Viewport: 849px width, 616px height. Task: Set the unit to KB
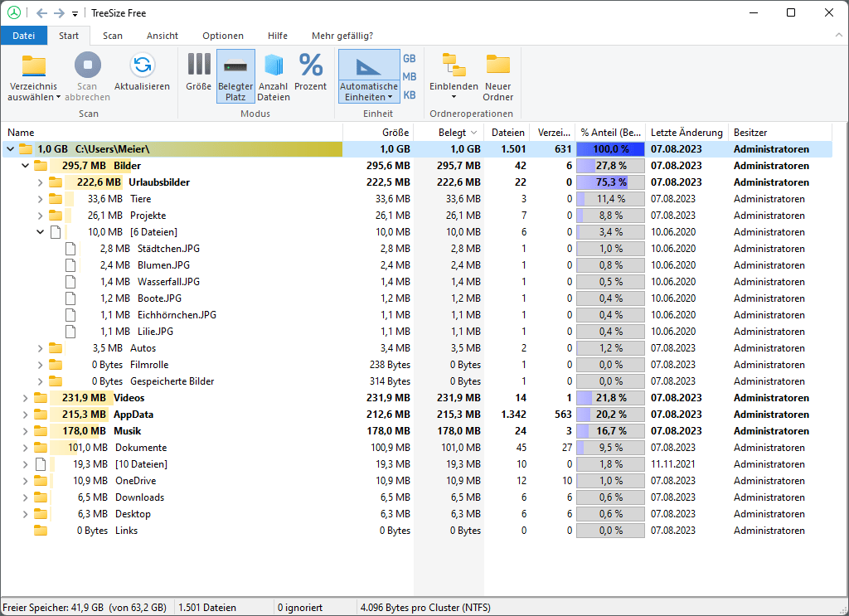coord(410,95)
